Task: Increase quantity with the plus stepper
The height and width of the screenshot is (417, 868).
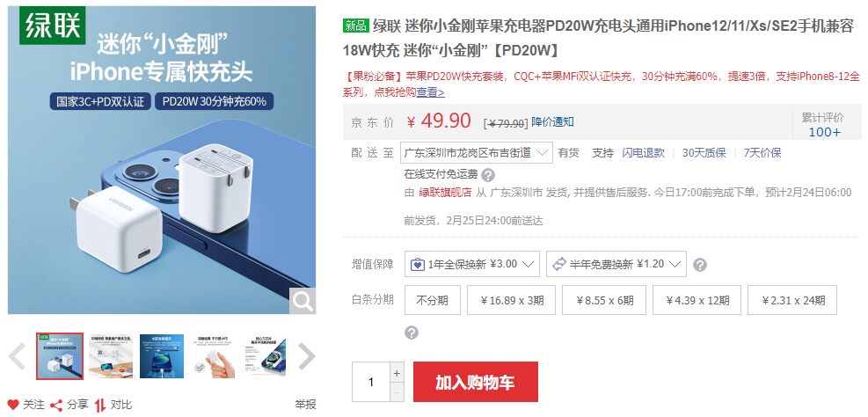Action: tap(397, 373)
